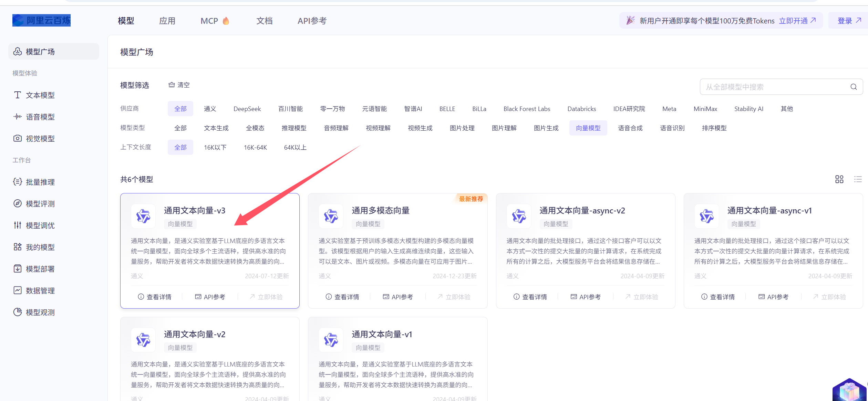This screenshot has height=401, width=868.
Task: Select 文本生成 model type filter
Action: pyautogui.click(x=216, y=128)
